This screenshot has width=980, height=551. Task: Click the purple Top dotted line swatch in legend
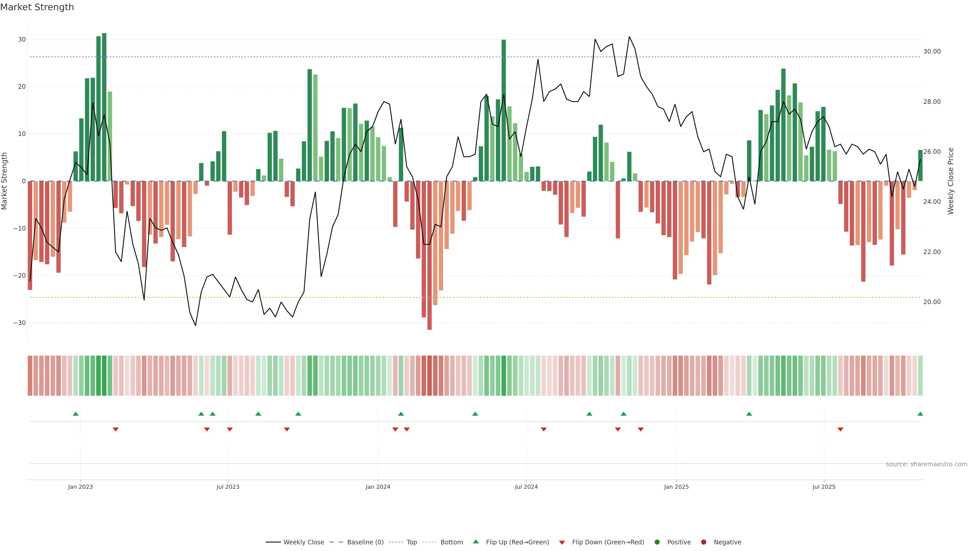[x=396, y=542]
